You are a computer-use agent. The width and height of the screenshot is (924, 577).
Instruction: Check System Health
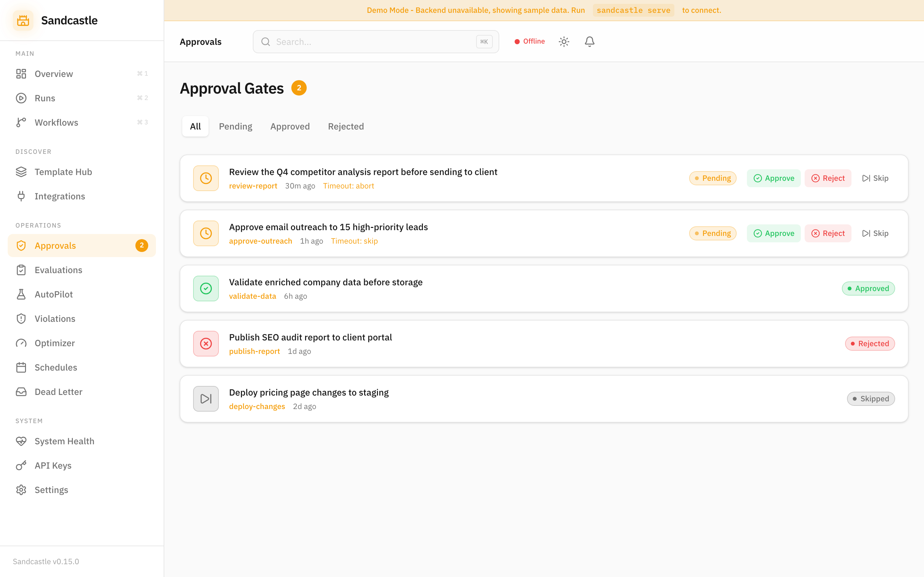pos(64,441)
